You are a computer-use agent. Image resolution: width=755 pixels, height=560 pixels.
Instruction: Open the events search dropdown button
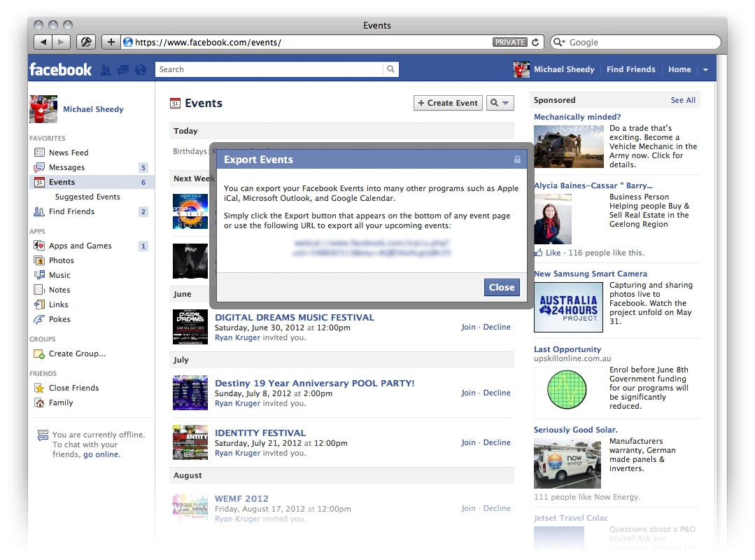click(500, 103)
